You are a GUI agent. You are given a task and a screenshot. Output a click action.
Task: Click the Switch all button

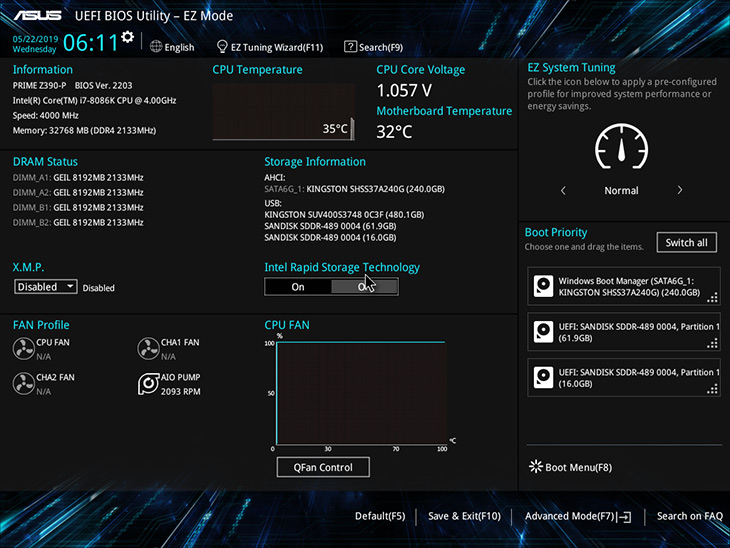[686, 243]
